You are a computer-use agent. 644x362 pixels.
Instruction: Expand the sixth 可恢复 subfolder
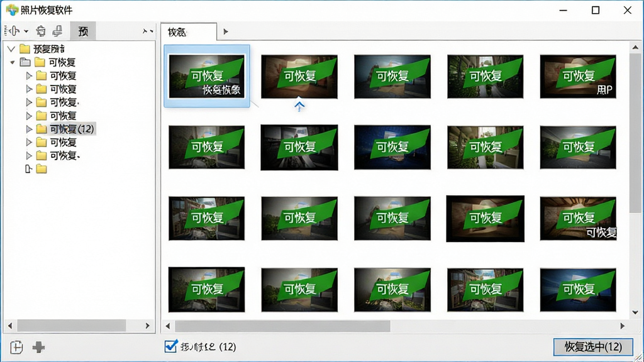tap(29, 143)
